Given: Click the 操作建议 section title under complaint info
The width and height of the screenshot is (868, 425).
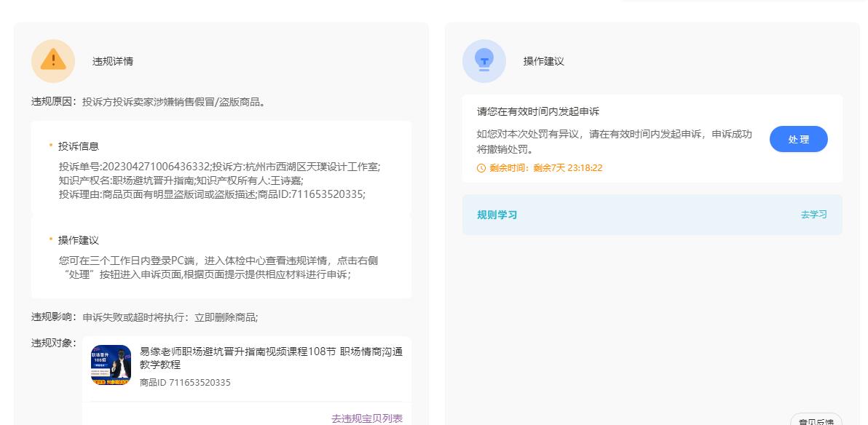Looking at the screenshot, I should point(79,240).
